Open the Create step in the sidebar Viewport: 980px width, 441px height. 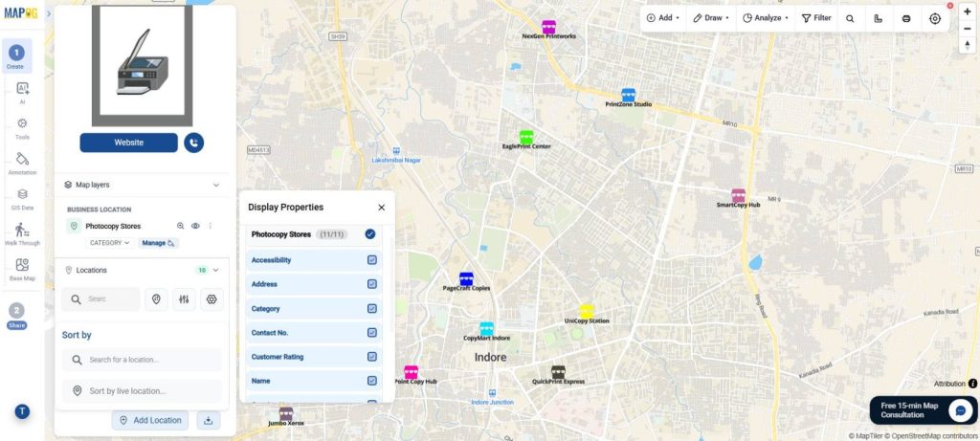click(x=16, y=56)
